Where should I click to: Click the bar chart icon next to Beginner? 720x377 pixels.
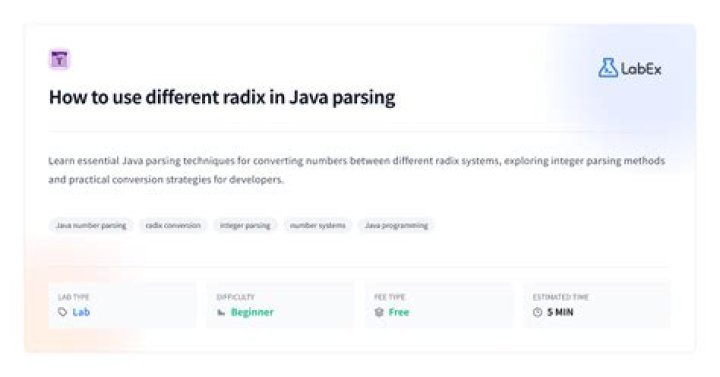coord(221,312)
